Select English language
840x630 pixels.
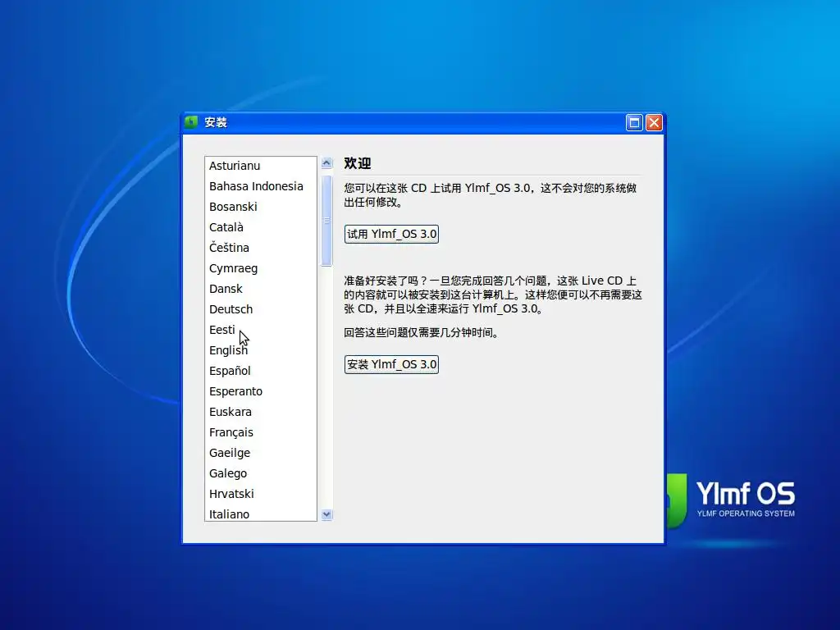point(260,350)
